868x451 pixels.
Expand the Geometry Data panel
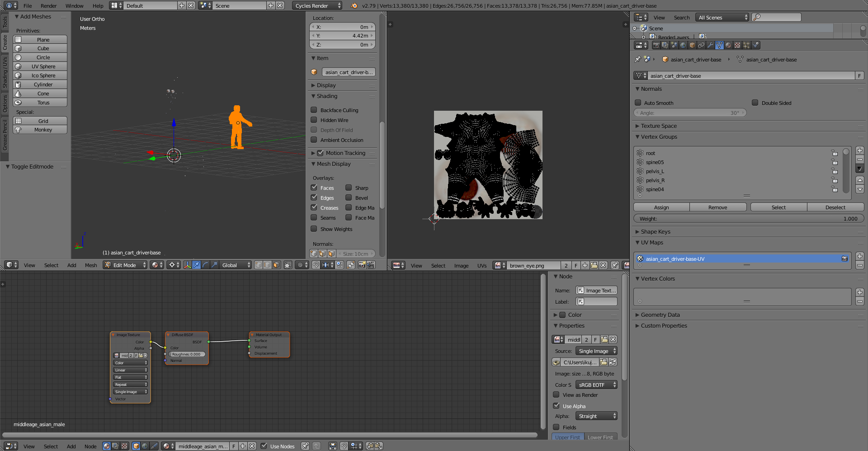coord(660,315)
